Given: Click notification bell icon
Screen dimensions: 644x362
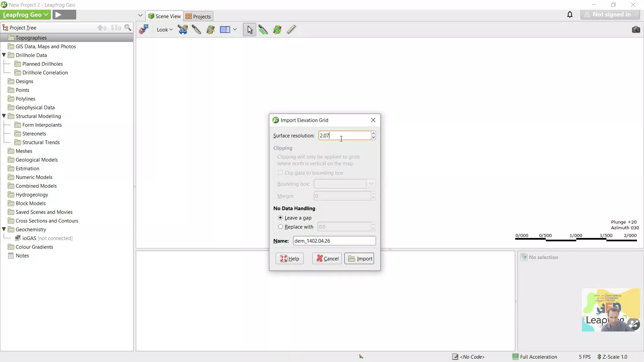Looking at the screenshot, I should 570,15.
